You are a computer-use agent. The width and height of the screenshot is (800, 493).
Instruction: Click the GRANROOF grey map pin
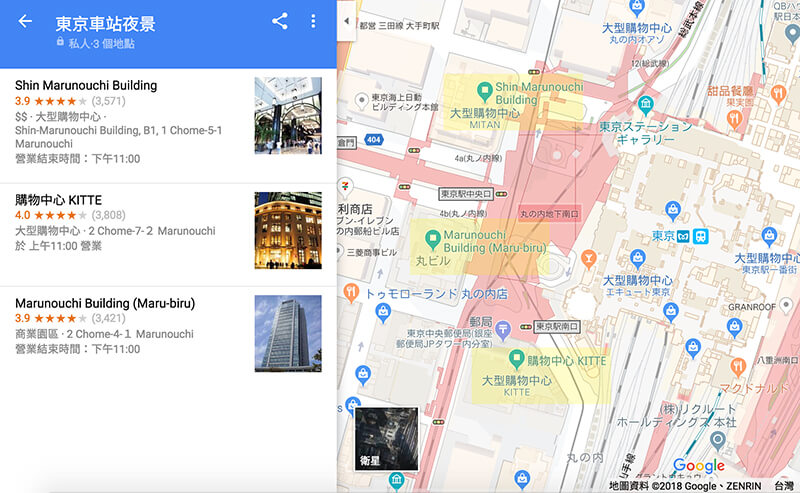pyautogui.click(x=786, y=306)
